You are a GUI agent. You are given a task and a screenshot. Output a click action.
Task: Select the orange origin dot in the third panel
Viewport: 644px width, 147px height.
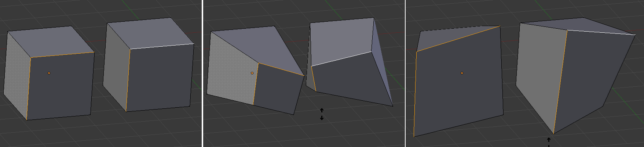point(462,73)
